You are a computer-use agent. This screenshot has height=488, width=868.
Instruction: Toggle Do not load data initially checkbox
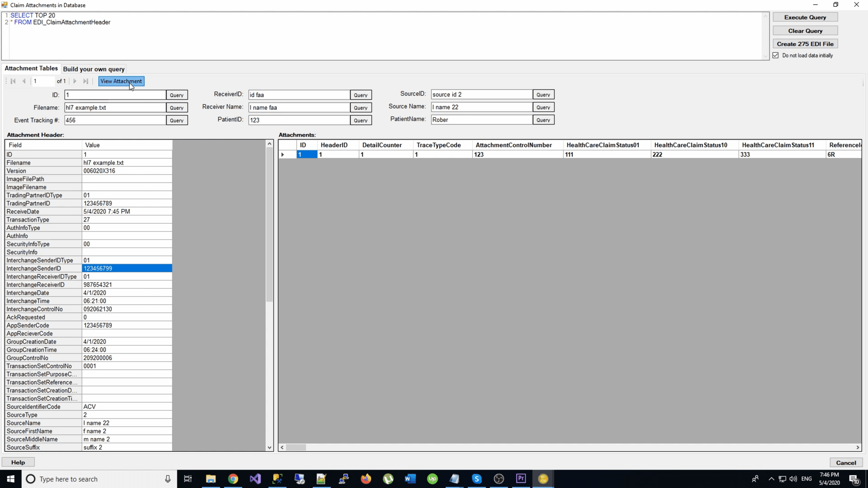776,55
